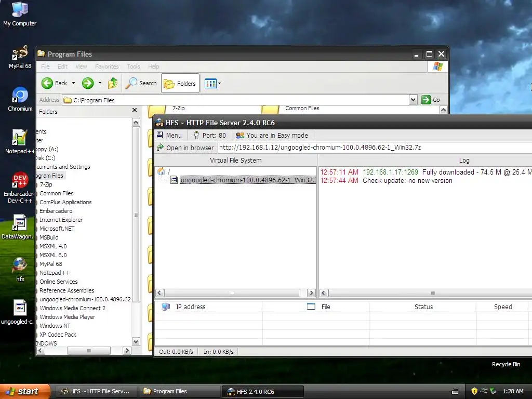Switch to HFS 2.4.0 RC6 taskbar button

click(x=262, y=392)
